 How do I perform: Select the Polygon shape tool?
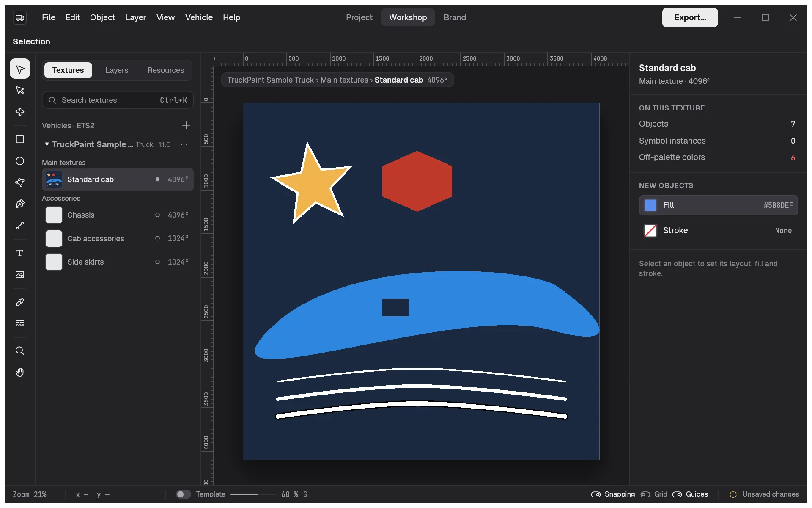tap(20, 182)
